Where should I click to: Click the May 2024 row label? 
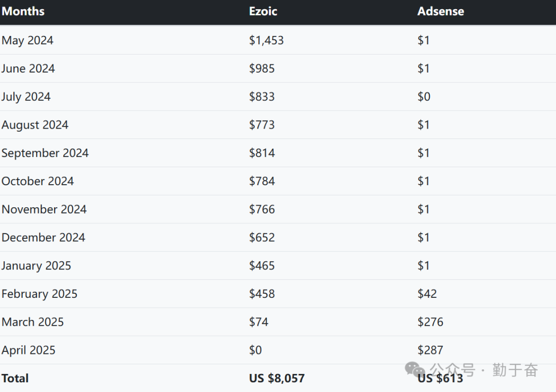[28, 40]
